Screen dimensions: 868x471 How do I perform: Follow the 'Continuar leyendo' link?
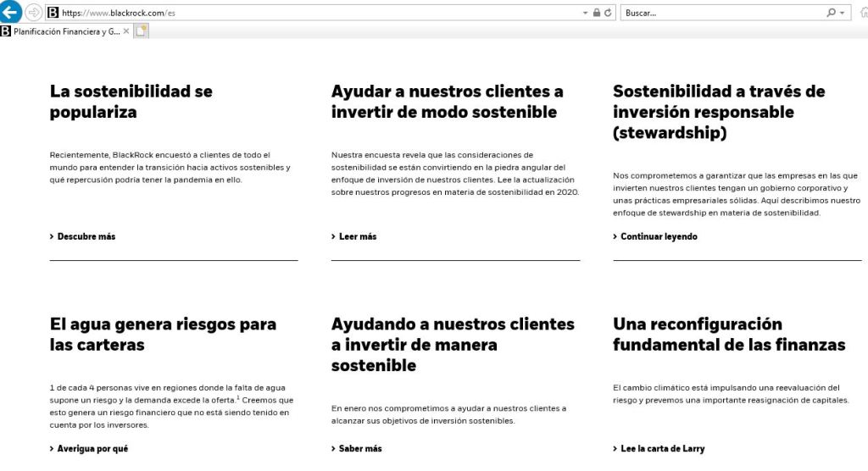click(x=658, y=236)
